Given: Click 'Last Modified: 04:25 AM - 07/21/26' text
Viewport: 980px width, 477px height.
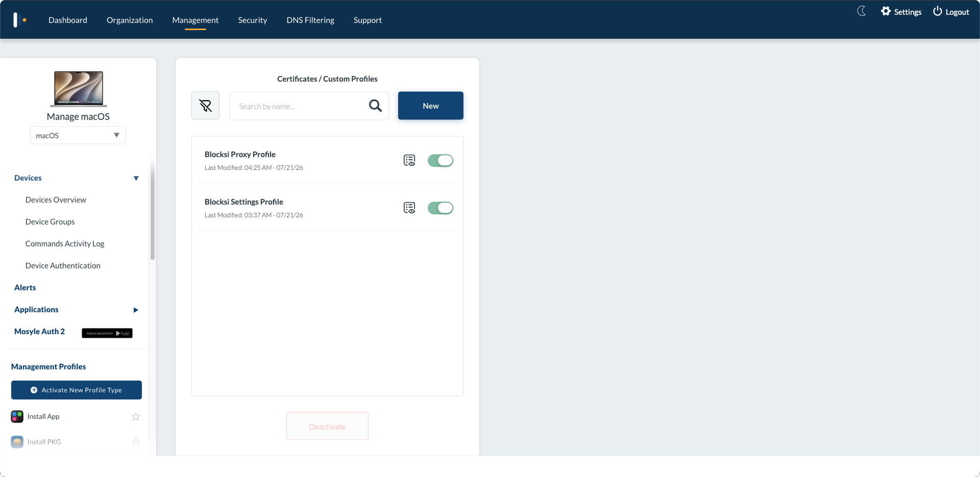Looking at the screenshot, I should 254,167.
